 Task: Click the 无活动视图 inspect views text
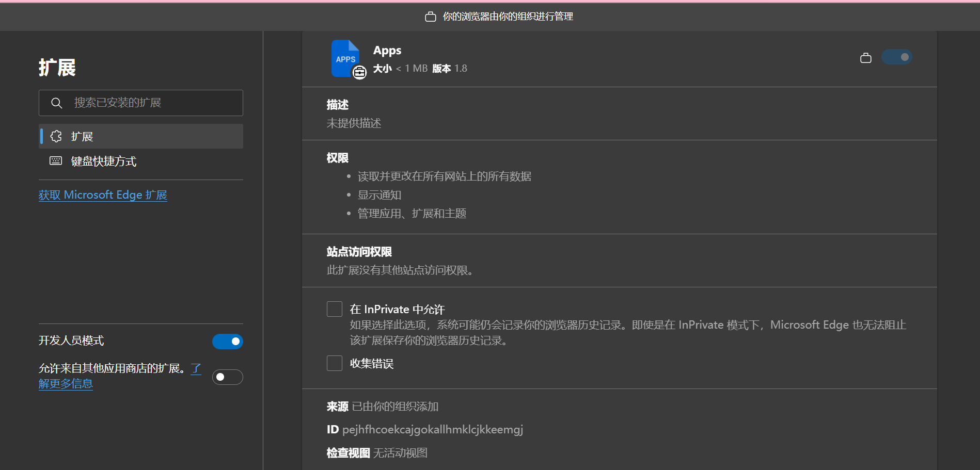coord(400,453)
